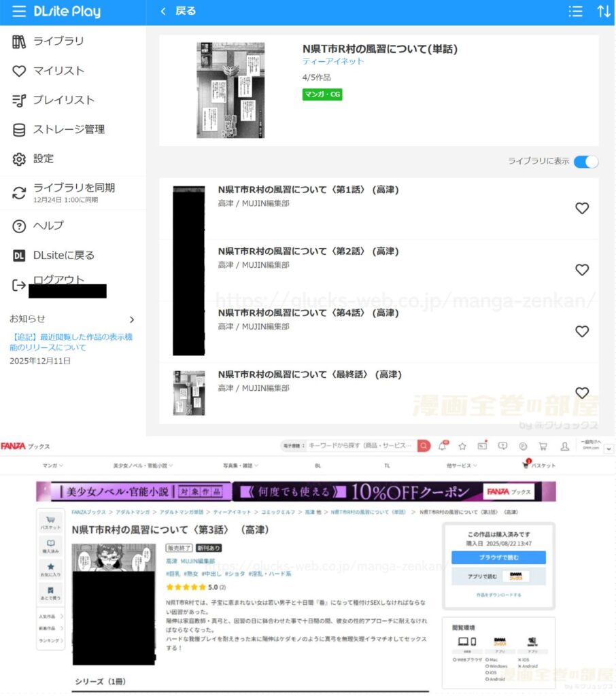Select the ライブラリ sidebar item
Screen dimensions: 616x696
58,41
